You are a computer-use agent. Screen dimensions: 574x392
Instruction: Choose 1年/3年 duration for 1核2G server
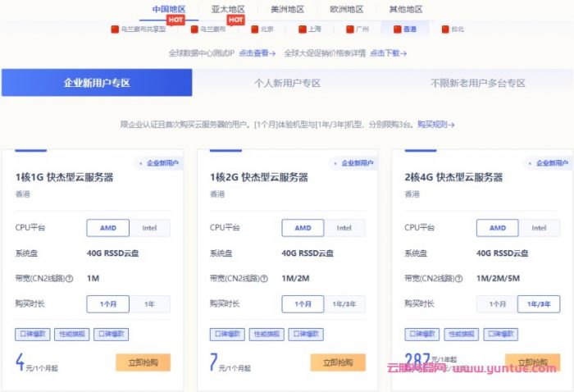(x=344, y=303)
